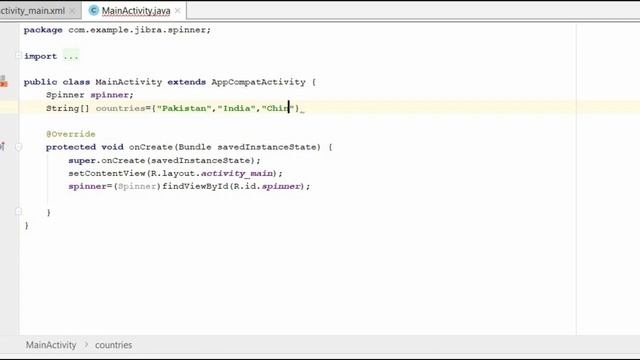
Task: Click the class name MainActivity in code
Action: [x=129, y=82]
